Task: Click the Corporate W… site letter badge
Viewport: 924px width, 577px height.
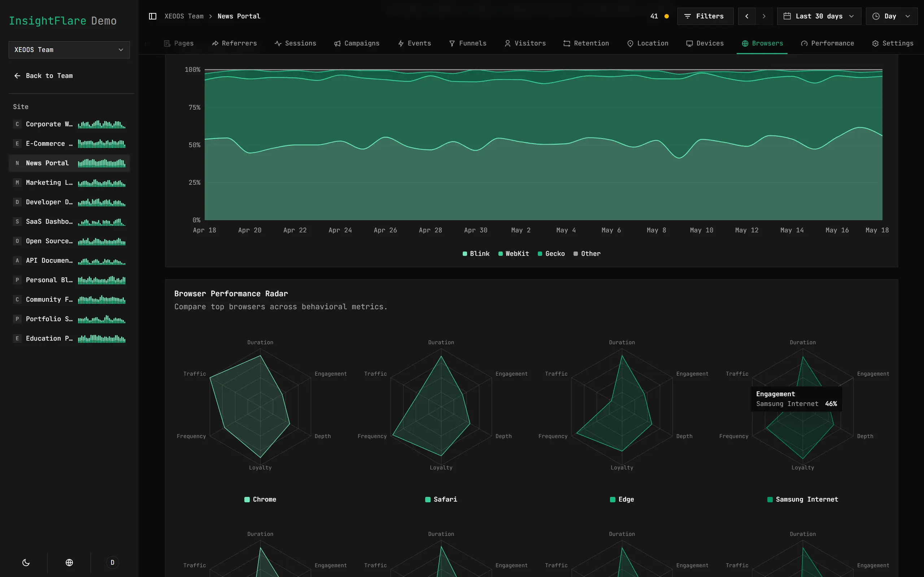Action: click(x=17, y=124)
